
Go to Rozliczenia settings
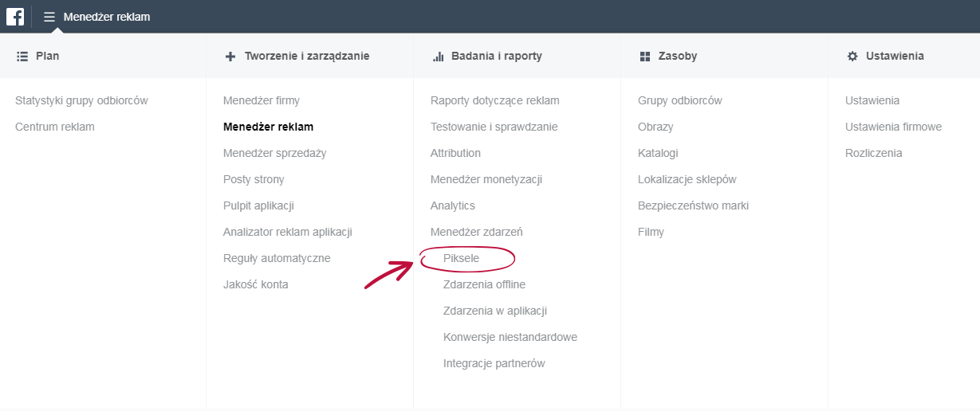874,153
